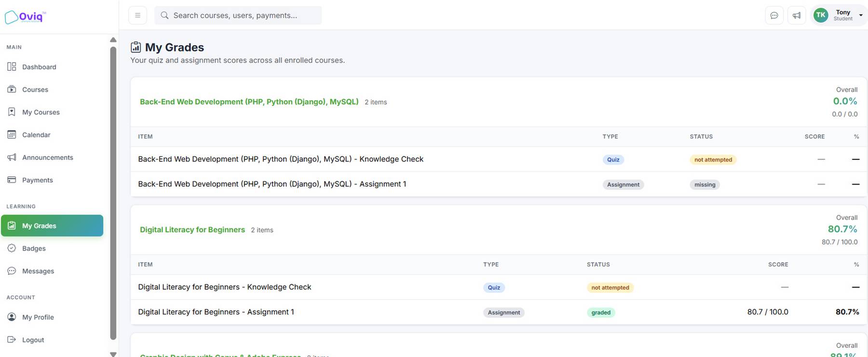Open Calendar menu item
The height and width of the screenshot is (357, 868).
point(52,134)
